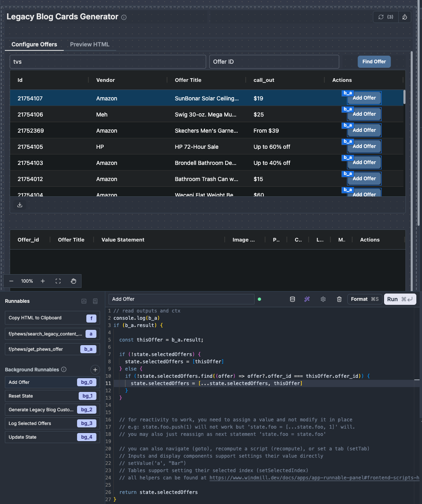422x504 pixels.
Task: Zoom out with the minus icon
Action: pos(11,281)
